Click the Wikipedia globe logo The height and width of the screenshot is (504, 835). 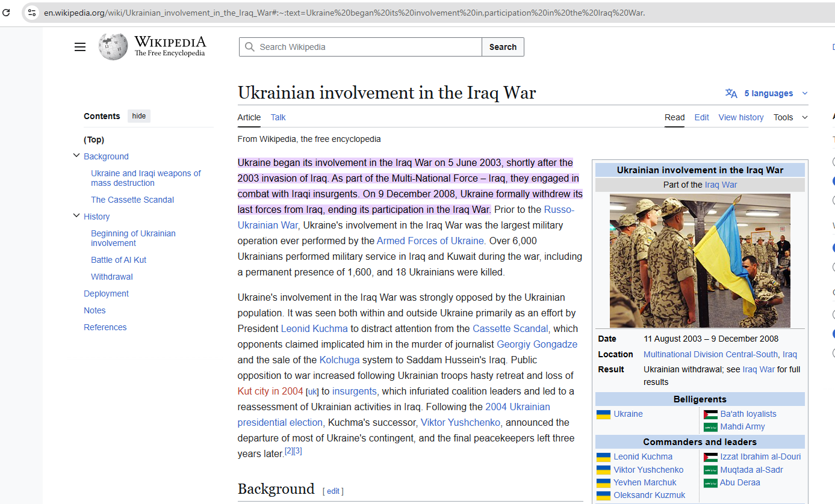coord(113,46)
